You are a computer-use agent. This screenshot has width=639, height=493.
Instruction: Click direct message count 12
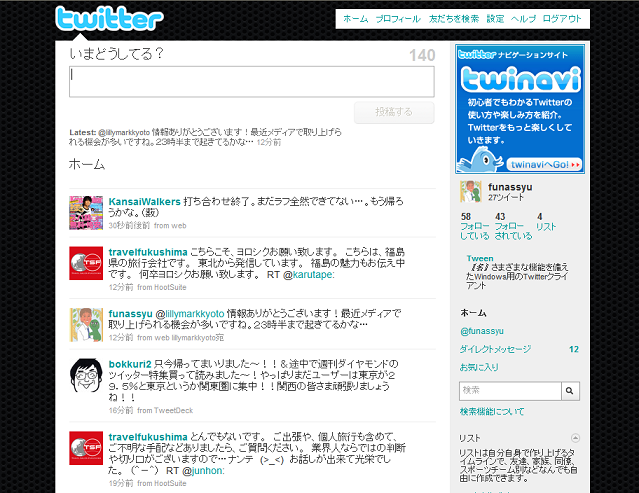[x=574, y=349]
